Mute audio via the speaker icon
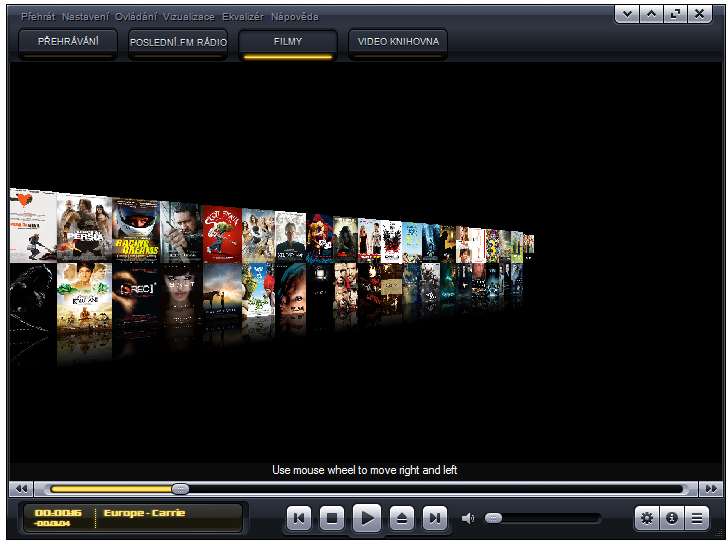 pyautogui.click(x=468, y=518)
